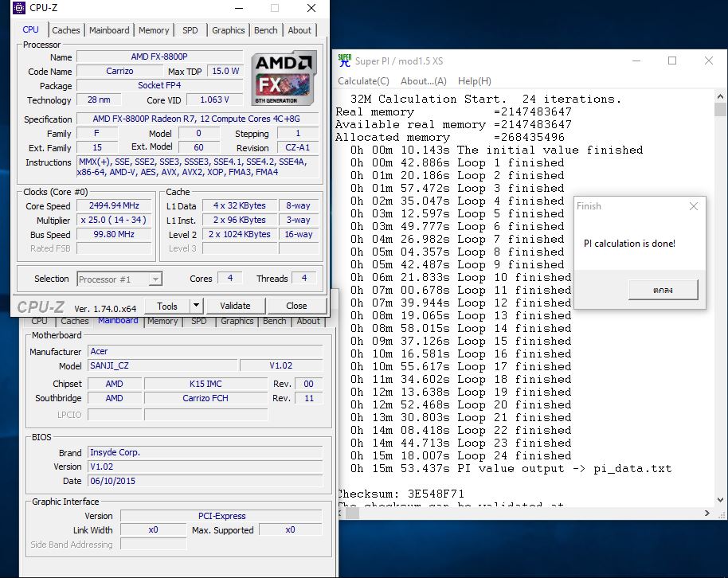Image resolution: width=728 pixels, height=578 pixels.
Task: Click the Specification field text
Action: [197, 119]
